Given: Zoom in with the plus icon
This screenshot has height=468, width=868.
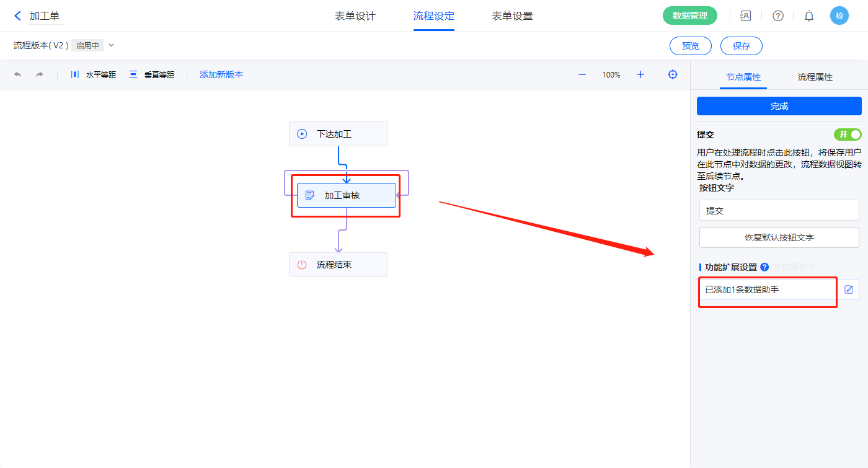Looking at the screenshot, I should (640, 74).
